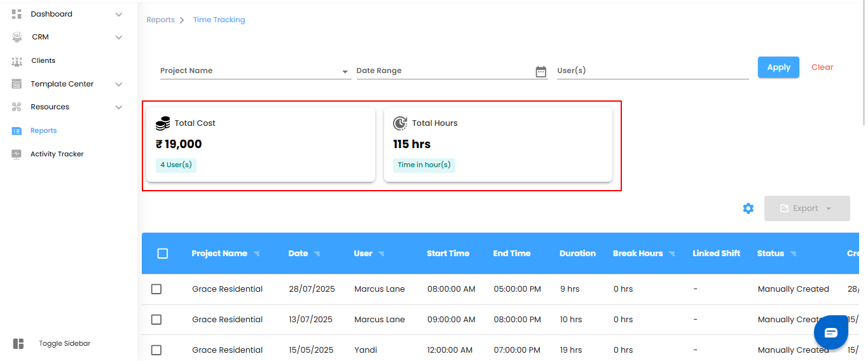Image resolution: width=868 pixels, height=361 pixels.
Task: Filter by Project Name column icon
Action: click(257, 254)
